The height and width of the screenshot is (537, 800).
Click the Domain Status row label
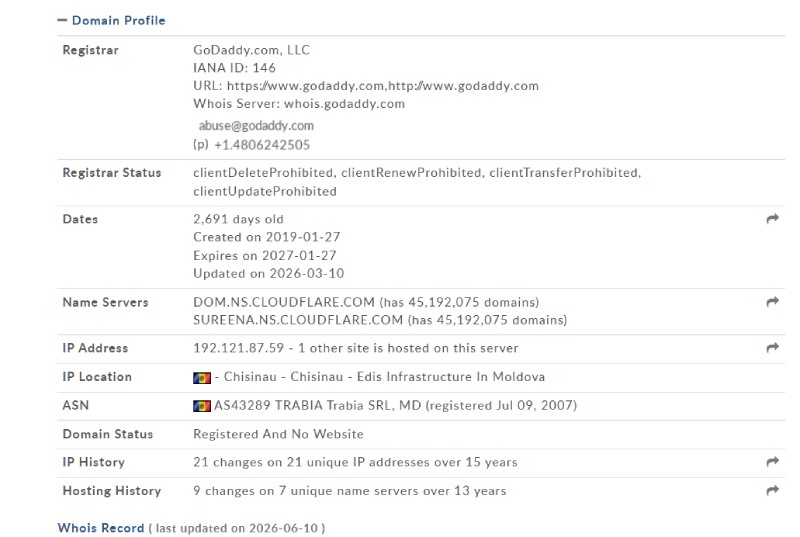click(108, 434)
